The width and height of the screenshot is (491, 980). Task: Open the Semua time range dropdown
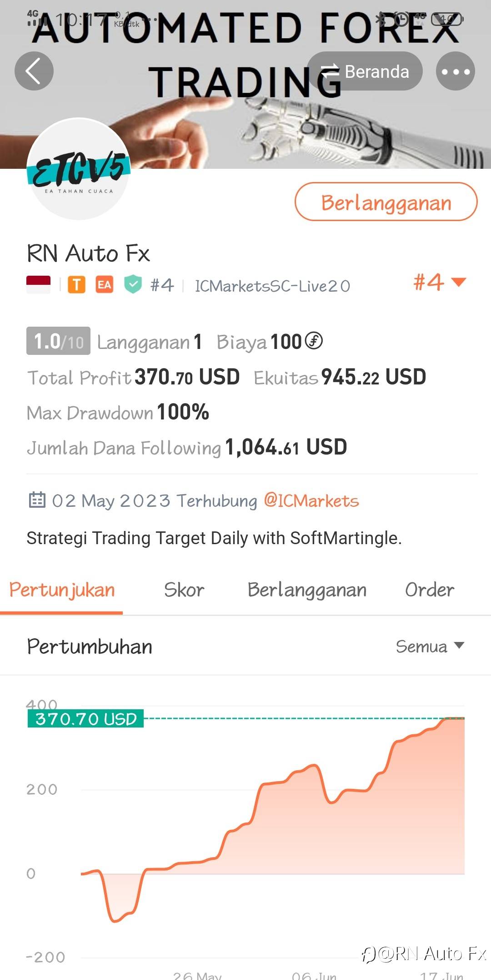[x=430, y=646]
